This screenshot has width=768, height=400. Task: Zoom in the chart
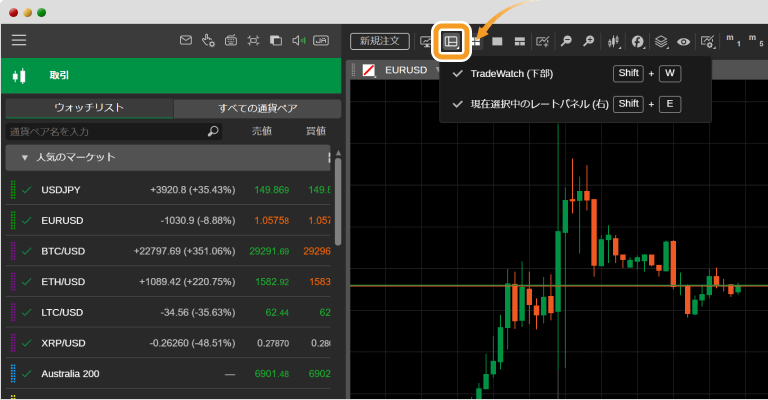tap(589, 42)
